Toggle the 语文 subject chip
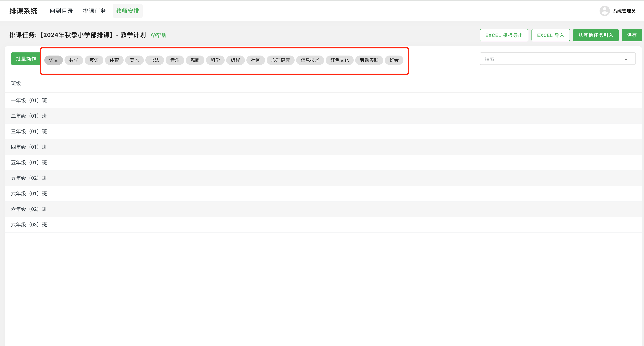The image size is (644, 346). coord(53,60)
